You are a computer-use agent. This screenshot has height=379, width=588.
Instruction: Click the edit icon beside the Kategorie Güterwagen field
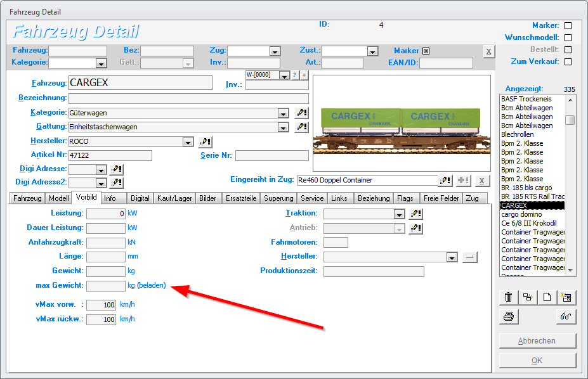pyautogui.click(x=301, y=112)
